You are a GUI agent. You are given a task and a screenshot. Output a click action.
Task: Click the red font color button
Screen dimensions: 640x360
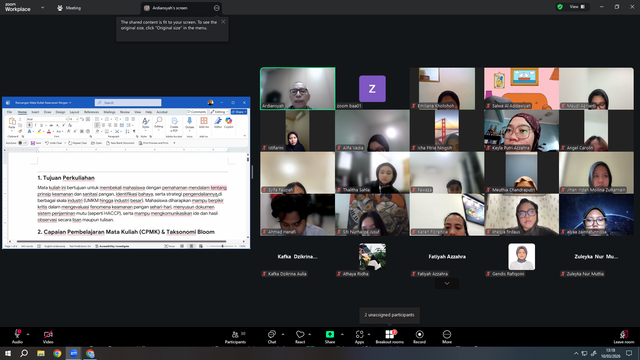(x=49, y=131)
